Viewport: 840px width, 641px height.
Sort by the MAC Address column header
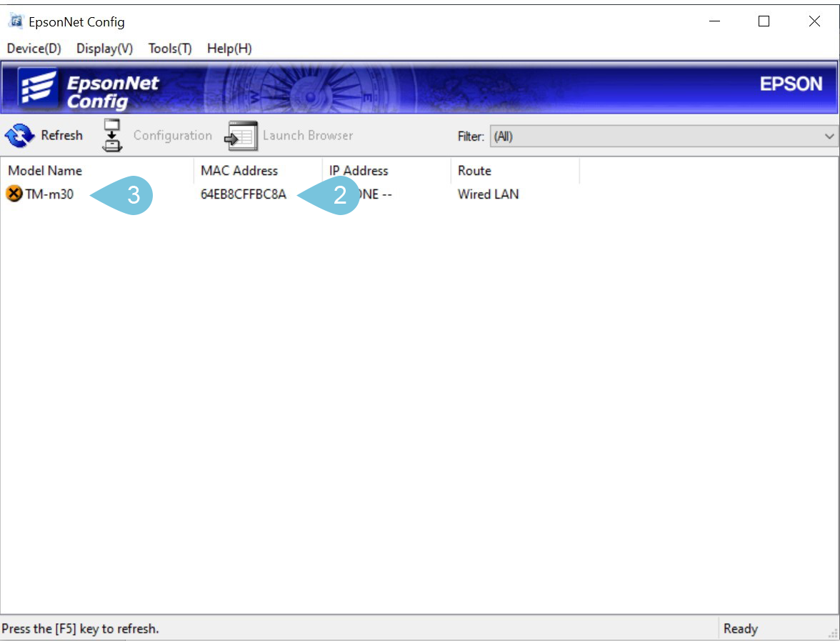239,171
